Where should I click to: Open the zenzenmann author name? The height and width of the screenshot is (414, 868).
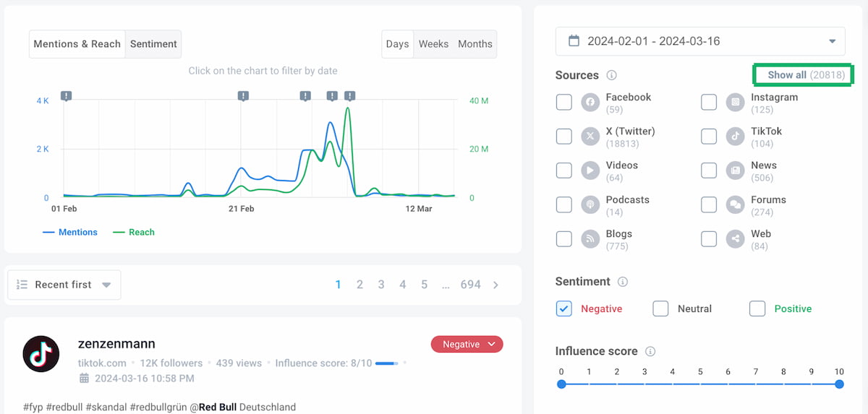click(116, 344)
